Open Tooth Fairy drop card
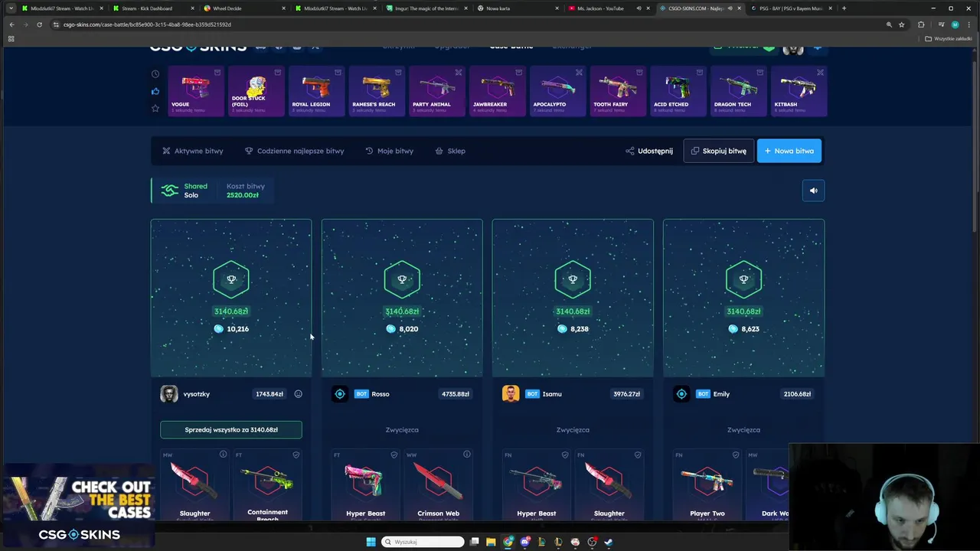 pyautogui.click(x=618, y=91)
